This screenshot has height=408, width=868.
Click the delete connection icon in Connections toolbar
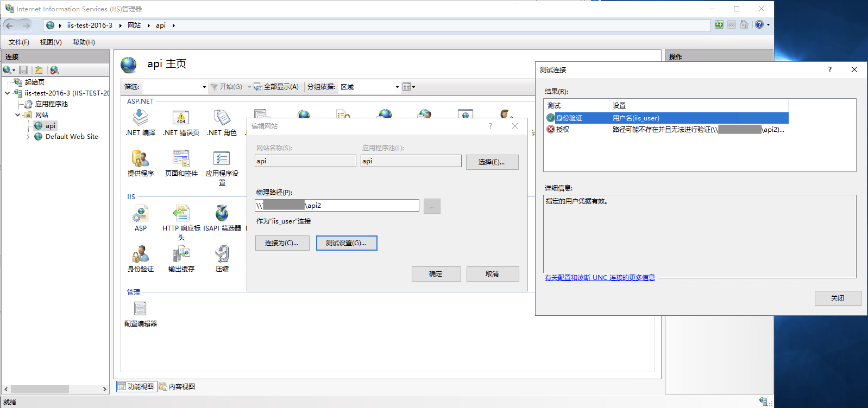click(x=54, y=70)
